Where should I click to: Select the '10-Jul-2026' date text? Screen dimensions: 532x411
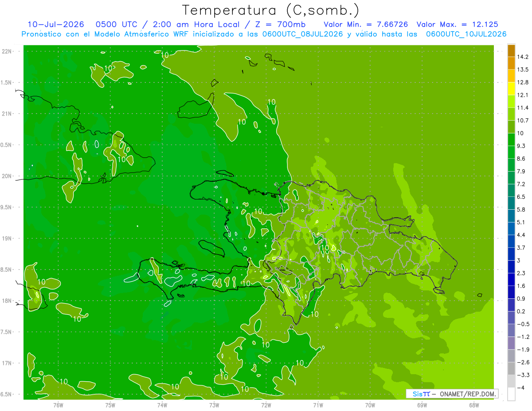click(56, 24)
